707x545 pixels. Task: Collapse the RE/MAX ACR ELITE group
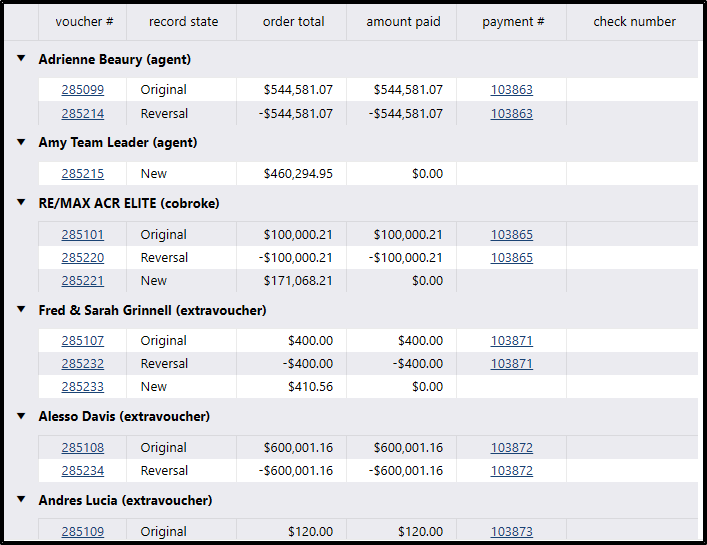(x=21, y=203)
